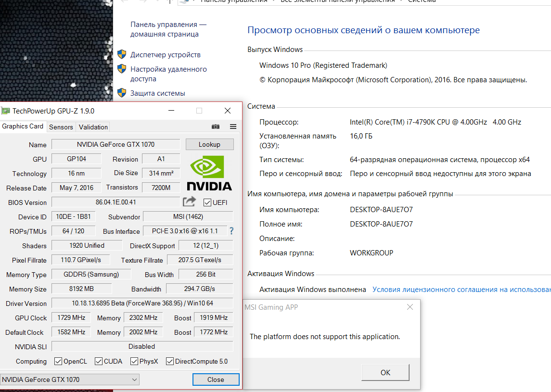551x392 pixels.
Task: Open the Диспетчер устройств link
Action: coord(165,55)
